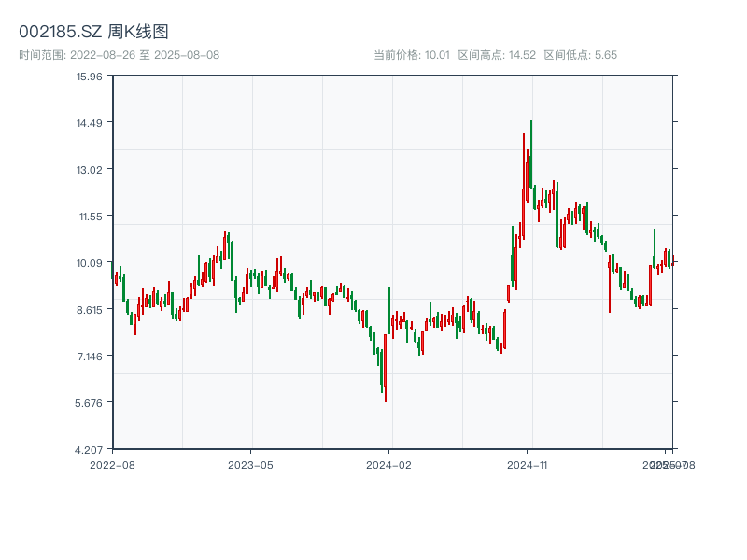The width and height of the screenshot is (747, 560).
Task: Click the y-axis label 15.96
Action: pos(89,77)
